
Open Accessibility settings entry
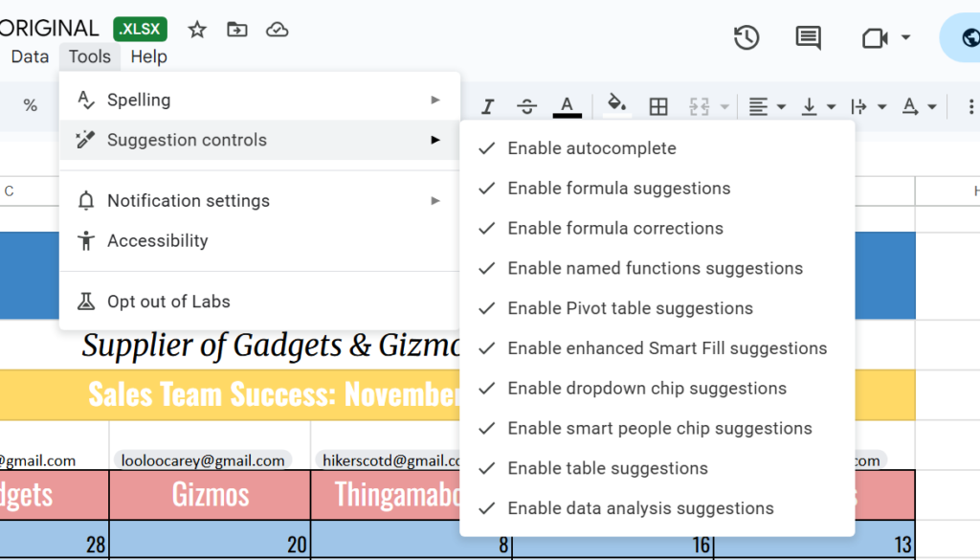tap(157, 241)
